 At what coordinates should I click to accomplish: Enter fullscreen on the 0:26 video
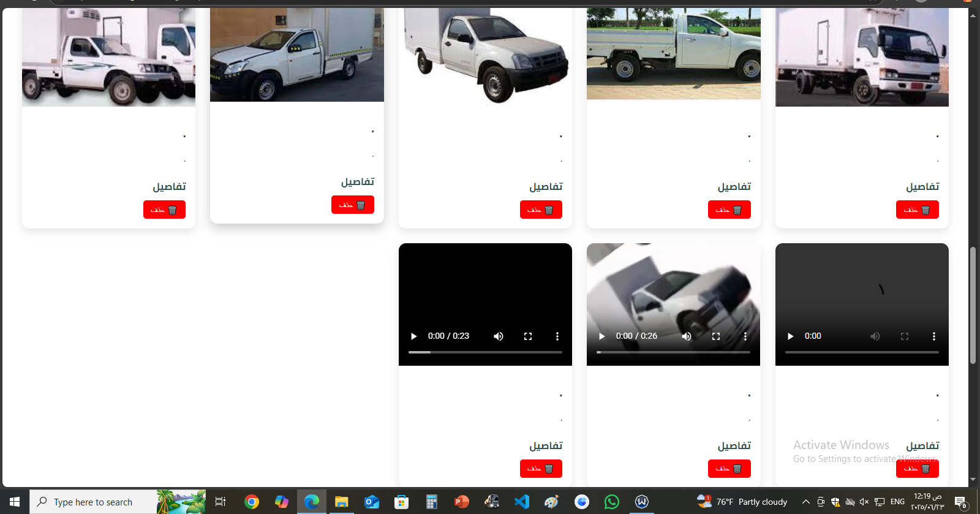point(716,336)
